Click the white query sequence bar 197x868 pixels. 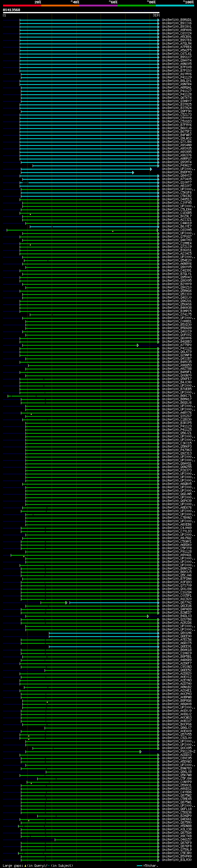click(x=81, y=12)
